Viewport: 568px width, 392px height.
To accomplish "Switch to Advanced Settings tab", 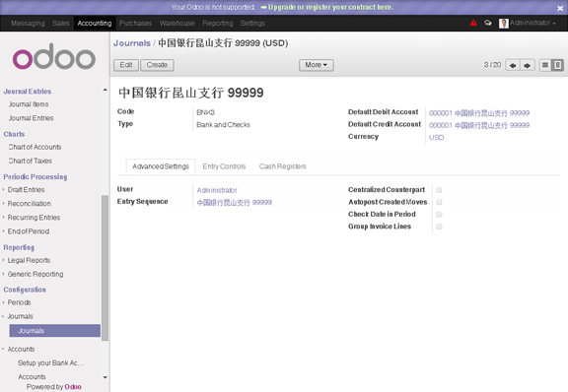I will click(161, 166).
